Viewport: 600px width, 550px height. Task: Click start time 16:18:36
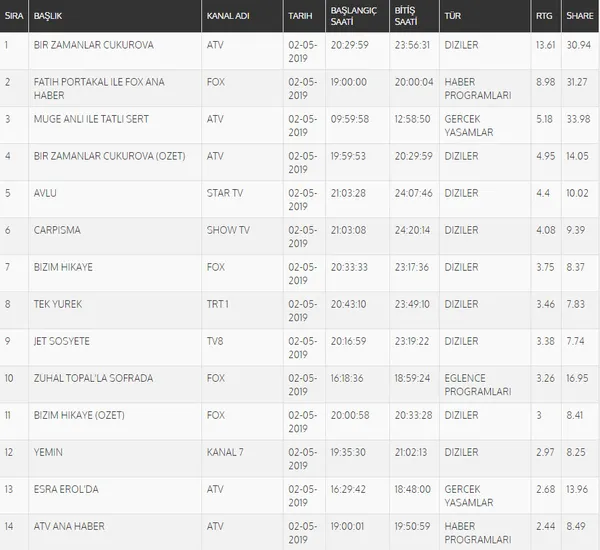click(x=347, y=378)
